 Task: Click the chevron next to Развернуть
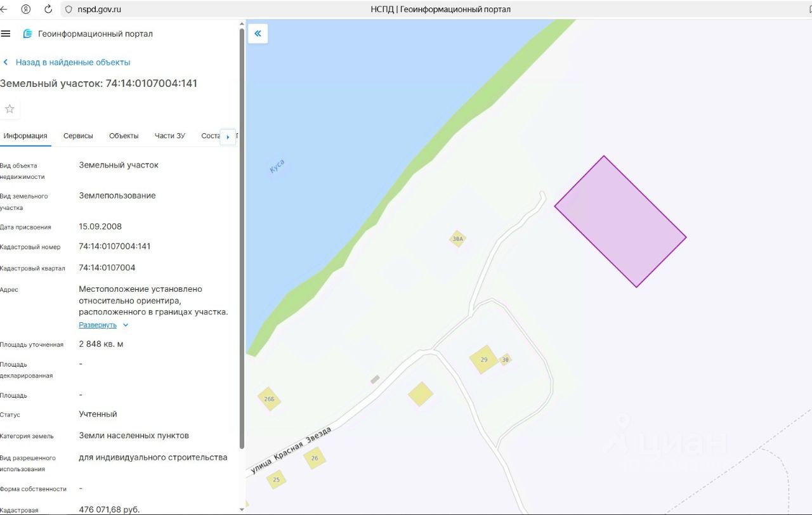tap(125, 325)
